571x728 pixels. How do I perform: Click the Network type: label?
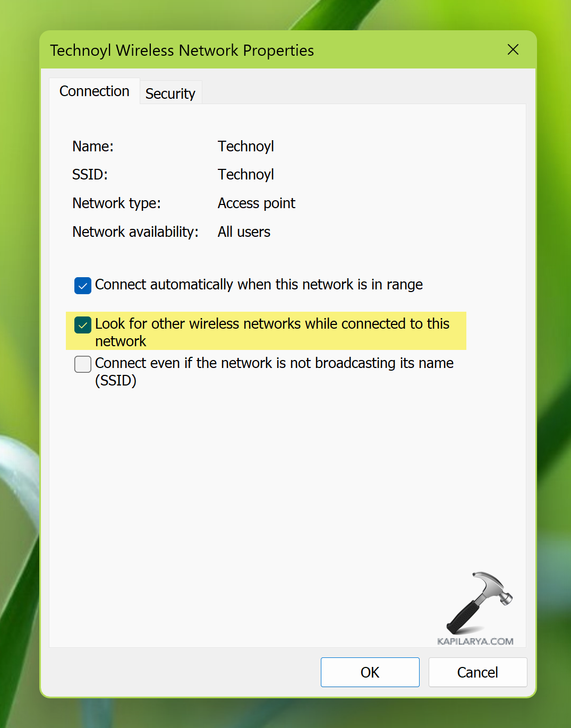(117, 203)
